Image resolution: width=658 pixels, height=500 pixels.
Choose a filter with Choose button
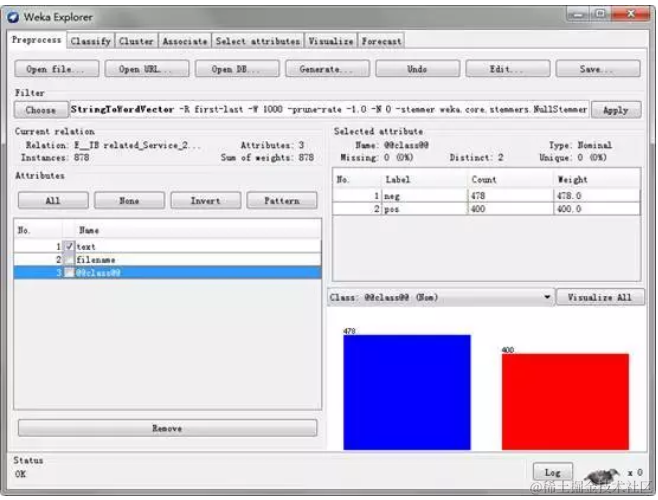coord(41,110)
